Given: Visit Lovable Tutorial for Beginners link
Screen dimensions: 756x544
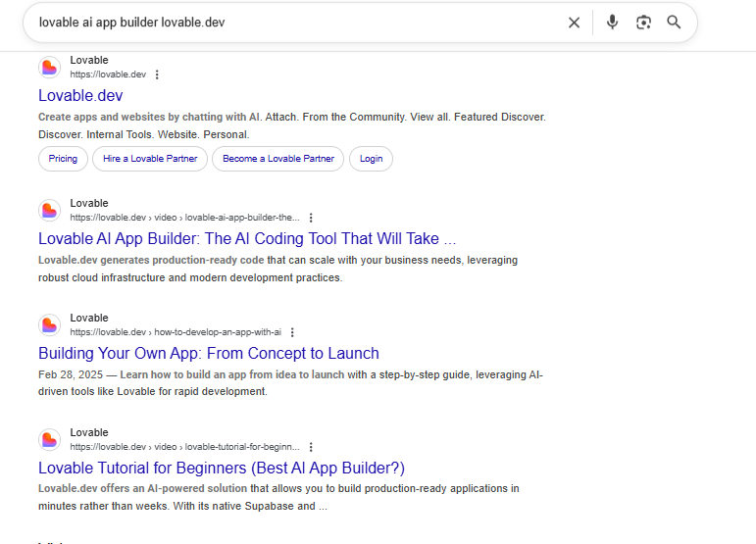Looking at the screenshot, I should 221,468.
